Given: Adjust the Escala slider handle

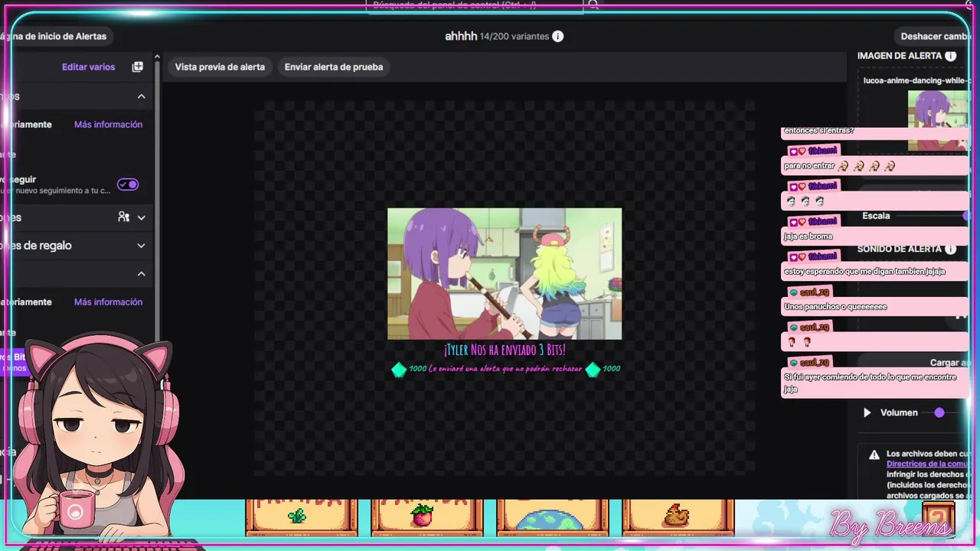Looking at the screenshot, I should (966, 216).
